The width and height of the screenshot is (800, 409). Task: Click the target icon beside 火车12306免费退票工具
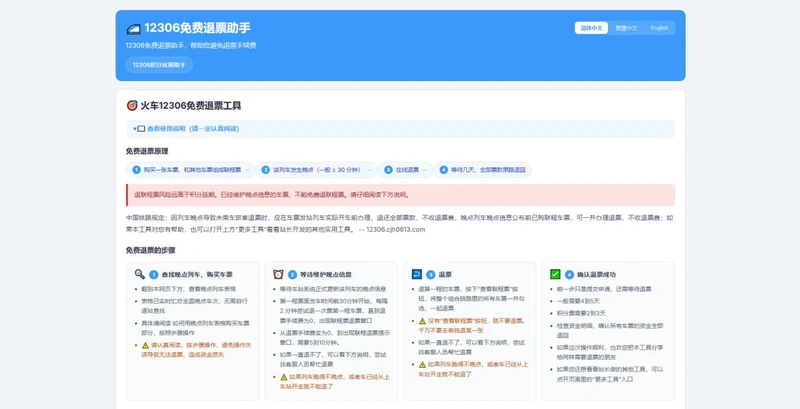point(132,106)
